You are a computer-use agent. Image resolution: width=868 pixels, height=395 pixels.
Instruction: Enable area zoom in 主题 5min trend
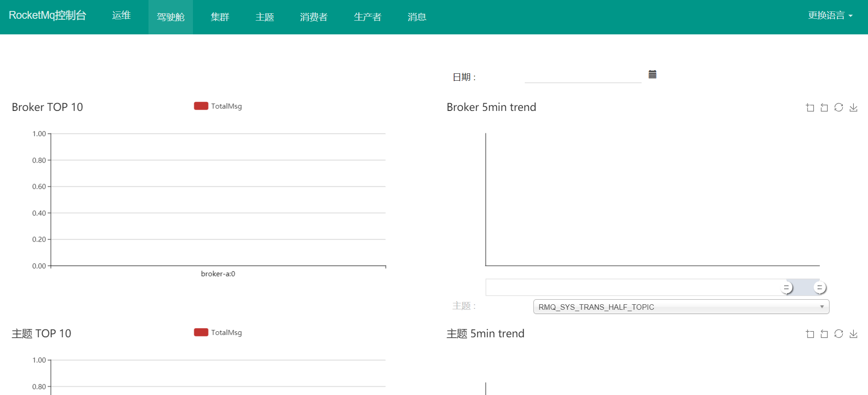click(810, 334)
